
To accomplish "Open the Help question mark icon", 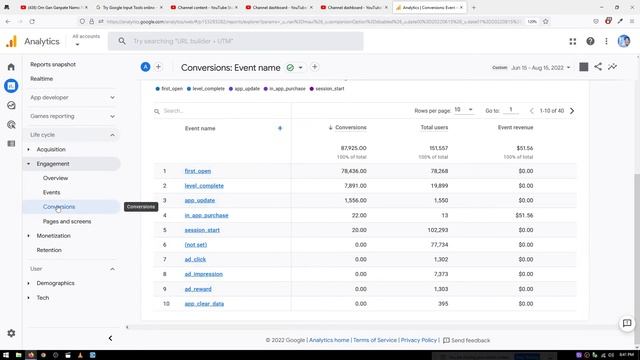I will tap(590, 41).
